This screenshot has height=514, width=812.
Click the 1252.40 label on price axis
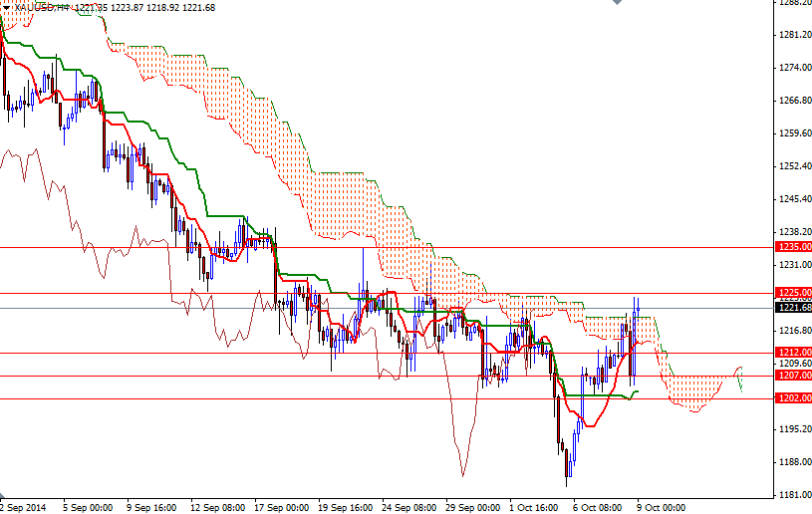click(793, 166)
